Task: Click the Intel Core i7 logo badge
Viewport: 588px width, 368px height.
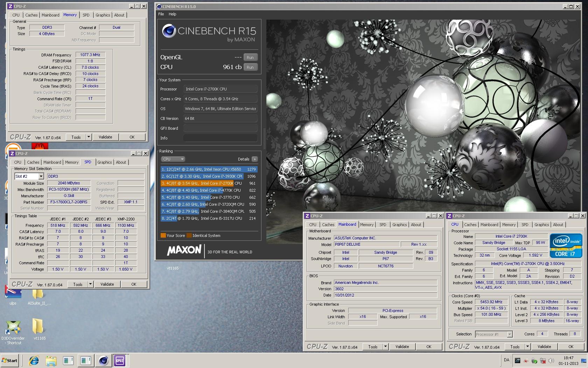Action: click(x=566, y=246)
